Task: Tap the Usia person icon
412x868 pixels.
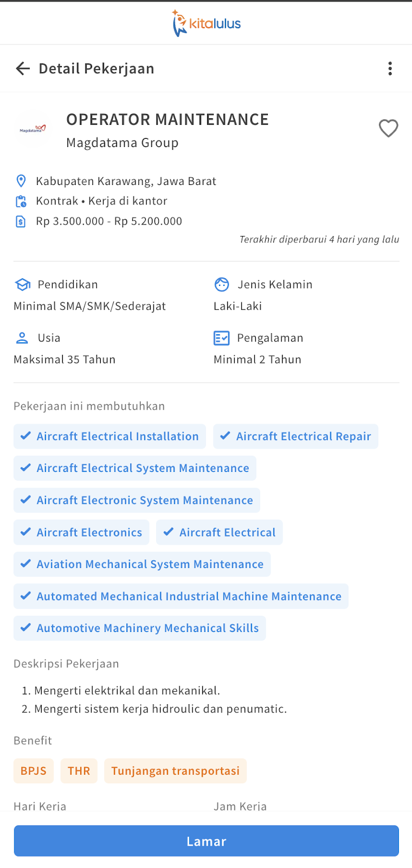Action: (x=22, y=338)
